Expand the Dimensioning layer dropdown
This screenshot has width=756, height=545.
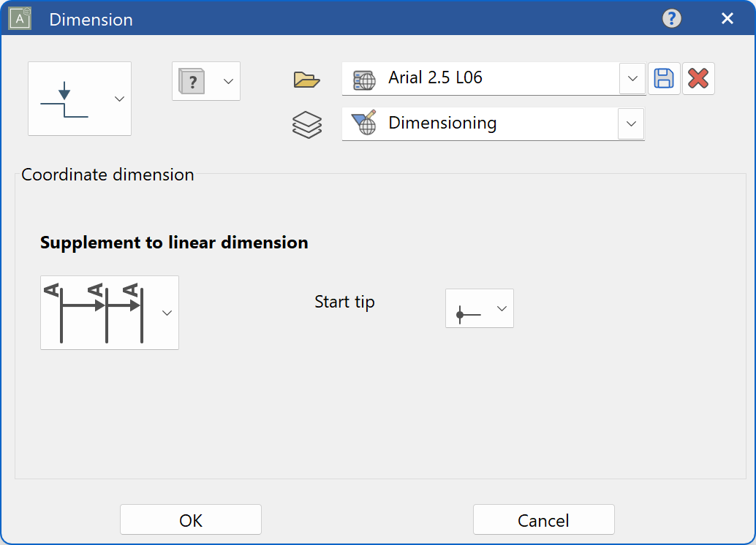(x=630, y=123)
